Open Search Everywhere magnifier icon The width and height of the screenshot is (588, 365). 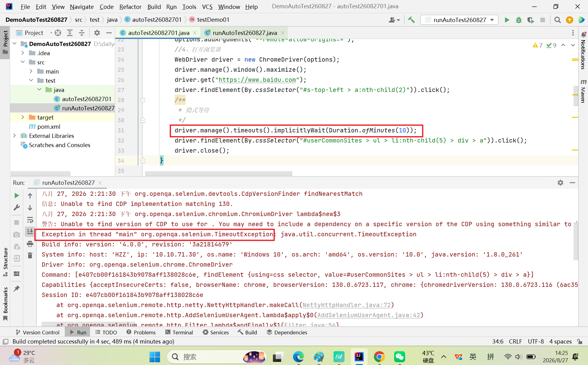click(557, 20)
